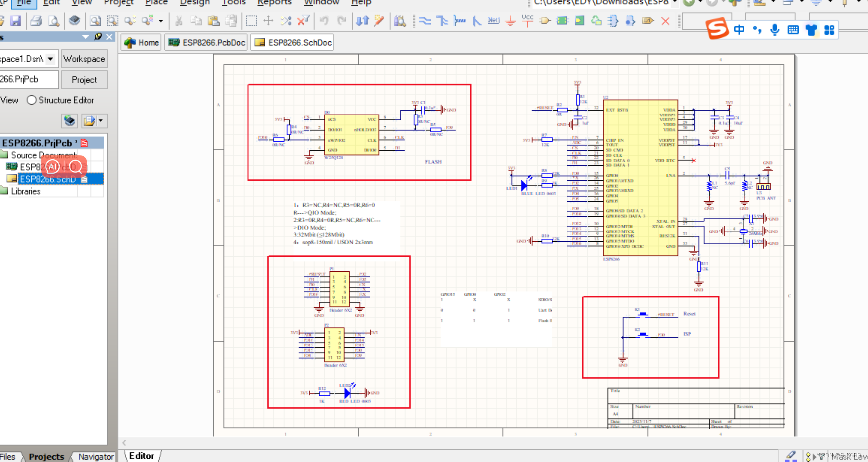Open the Devices View icon
Screen dimensions: 868x462
[x=75, y=21]
